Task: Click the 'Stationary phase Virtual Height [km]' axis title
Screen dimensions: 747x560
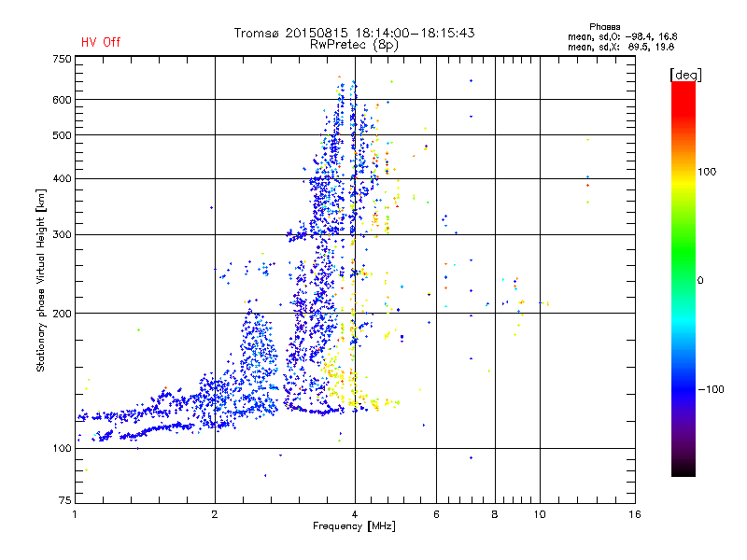Action: [x=41, y=280]
